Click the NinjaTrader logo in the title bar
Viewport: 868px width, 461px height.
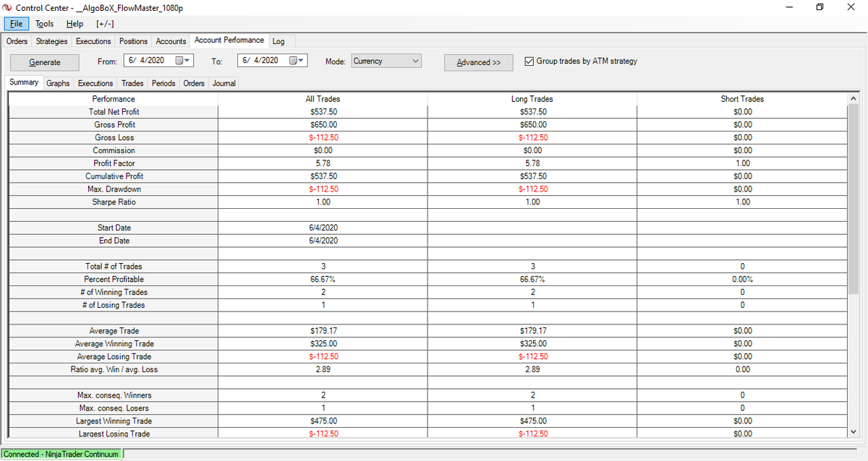(7, 8)
